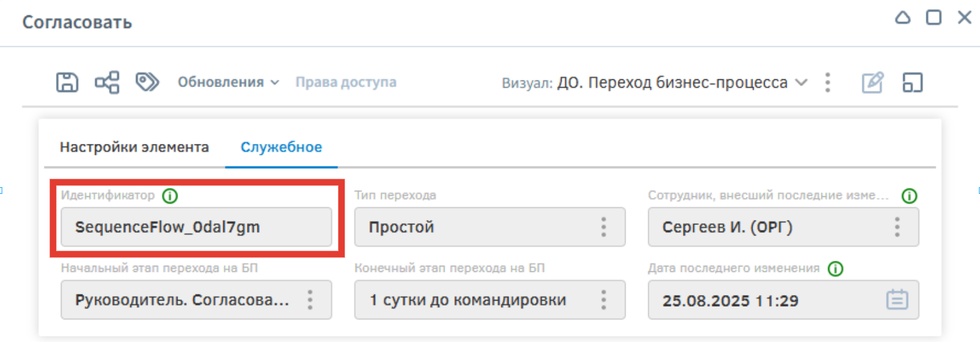
Task: Click the save diskette icon
Action: (67, 82)
